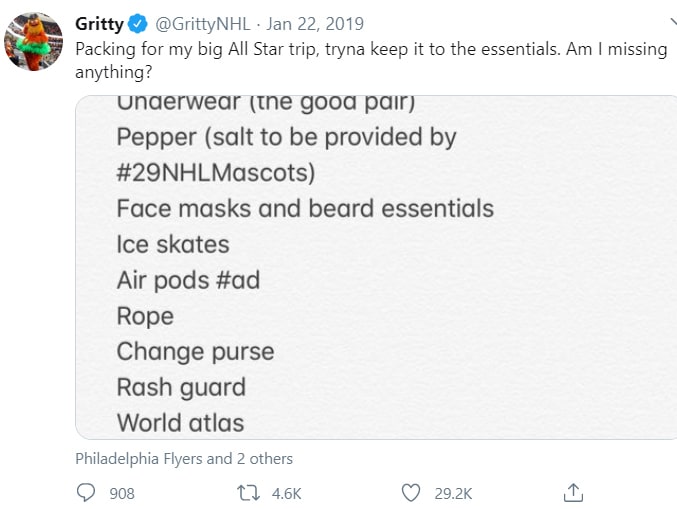Image resolution: width=677 pixels, height=509 pixels.
Task: Click the blue verified badge
Action: coord(138,24)
